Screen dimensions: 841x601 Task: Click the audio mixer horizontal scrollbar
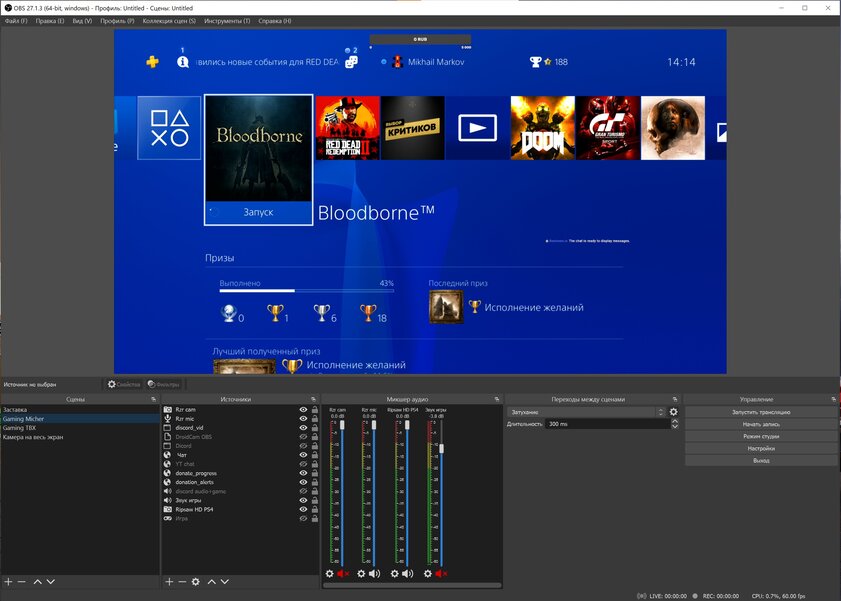click(x=412, y=585)
